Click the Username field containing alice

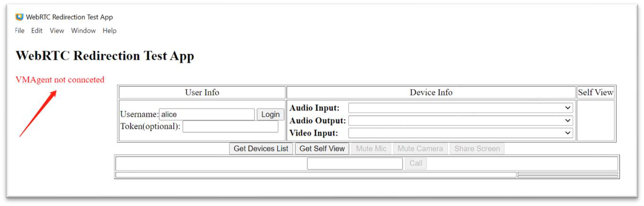click(207, 114)
